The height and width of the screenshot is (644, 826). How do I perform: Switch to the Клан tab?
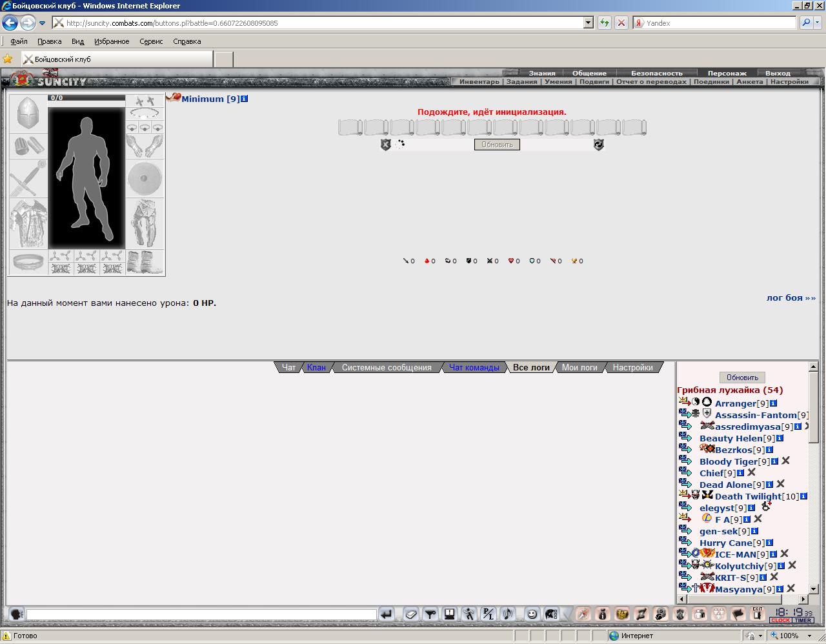coord(316,367)
